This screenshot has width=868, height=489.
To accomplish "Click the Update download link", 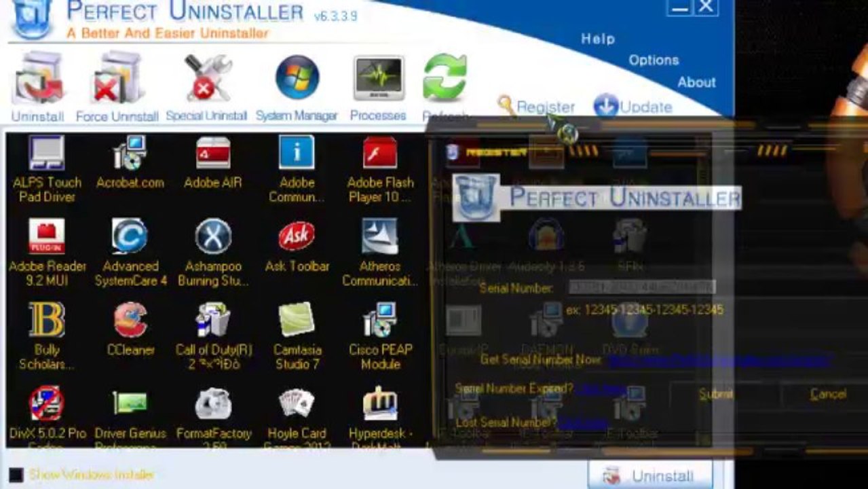I will [633, 107].
